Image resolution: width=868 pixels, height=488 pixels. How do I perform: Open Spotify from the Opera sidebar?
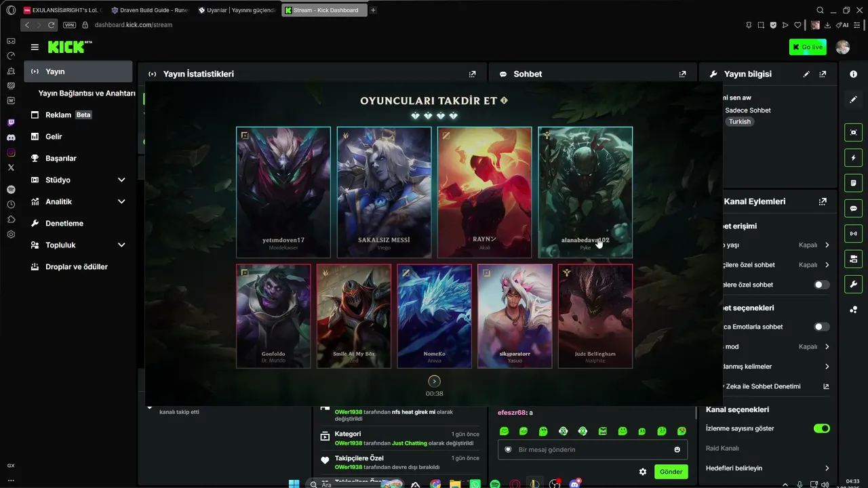coord(11,190)
